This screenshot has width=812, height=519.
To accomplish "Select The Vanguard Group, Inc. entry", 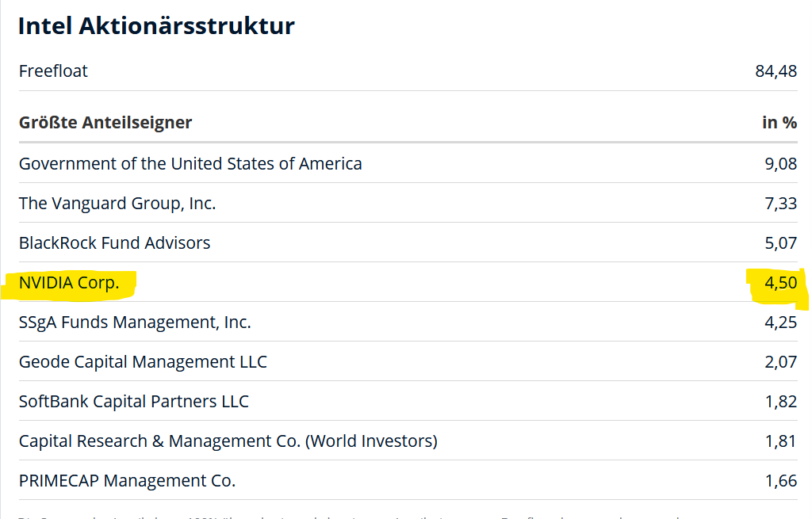I will click(x=117, y=204).
